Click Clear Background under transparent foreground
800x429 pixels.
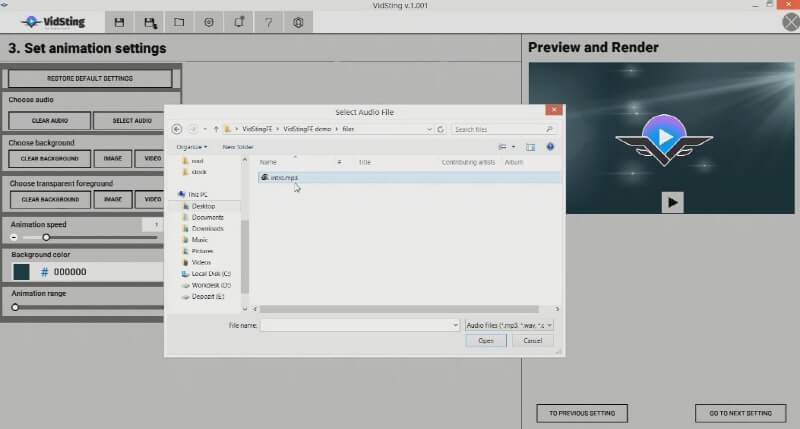(50, 199)
